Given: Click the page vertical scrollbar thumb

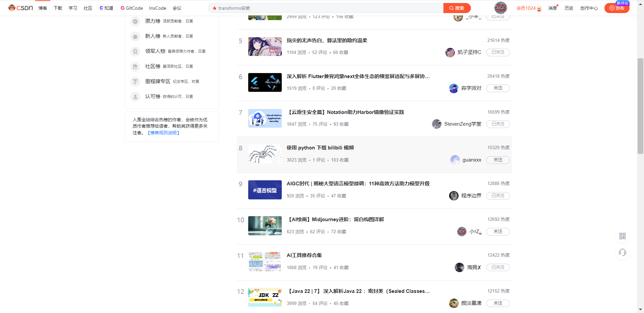Looking at the screenshot, I should point(641,106).
